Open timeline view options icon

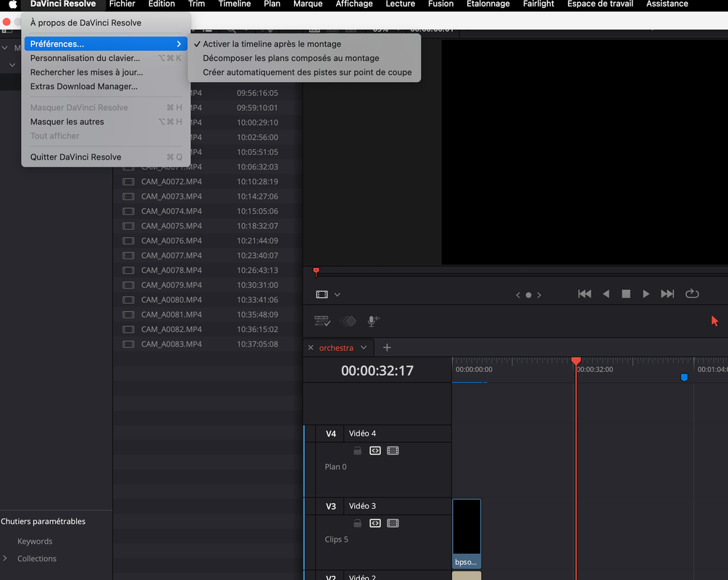coord(322,320)
